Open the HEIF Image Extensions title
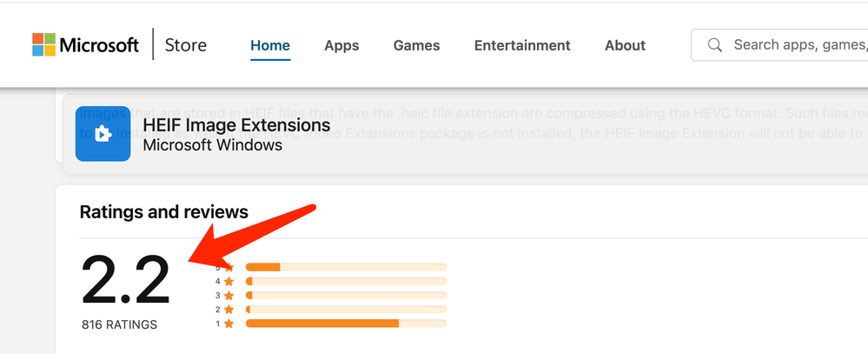 (x=236, y=124)
